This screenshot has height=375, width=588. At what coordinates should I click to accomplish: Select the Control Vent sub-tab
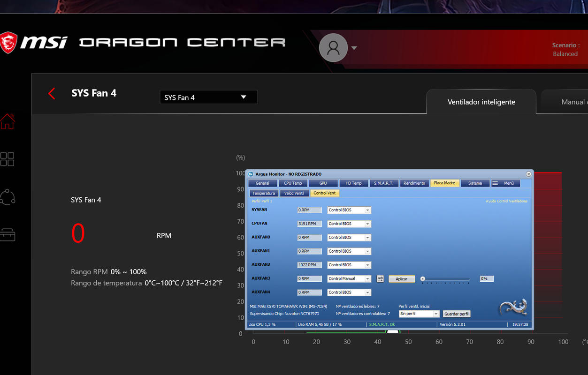click(324, 193)
